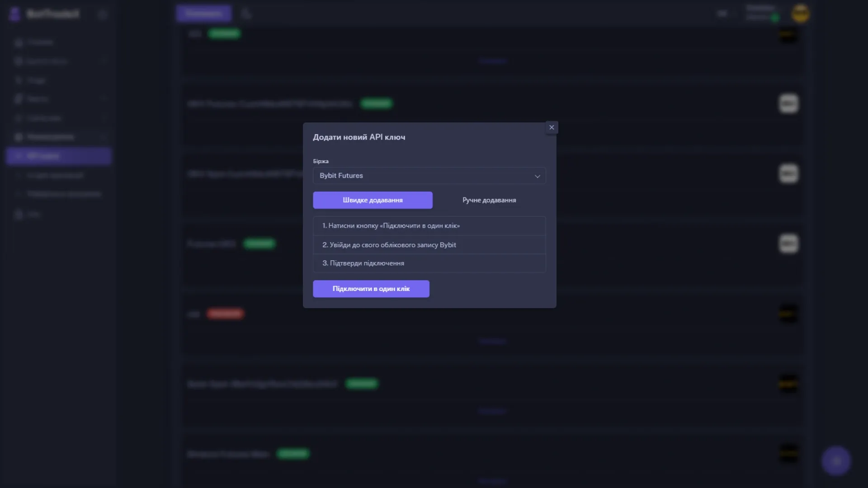Select the Швидке додавання tab
The width and height of the screenshot is (868, 488).
pos(373,200)
